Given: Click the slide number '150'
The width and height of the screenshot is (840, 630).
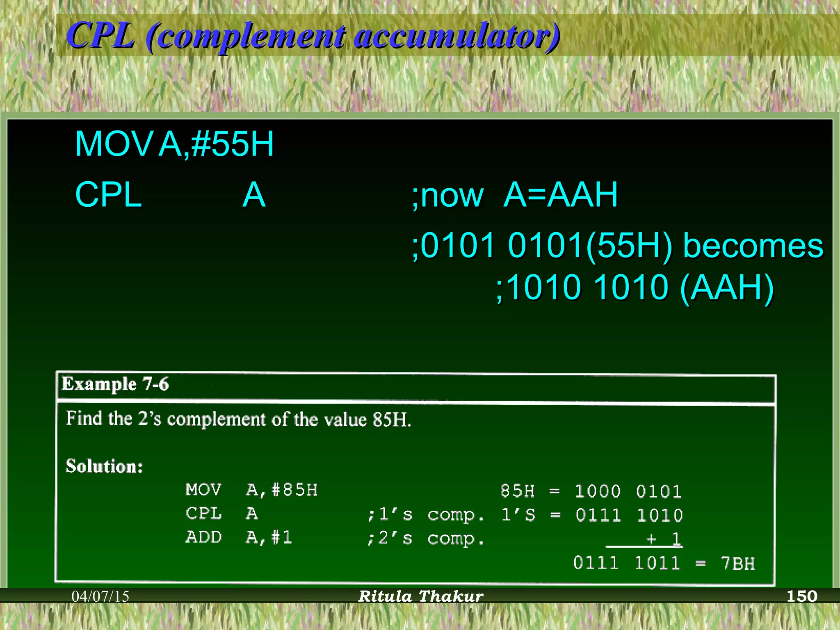Looking at the screenshot, I should point(802,596).
